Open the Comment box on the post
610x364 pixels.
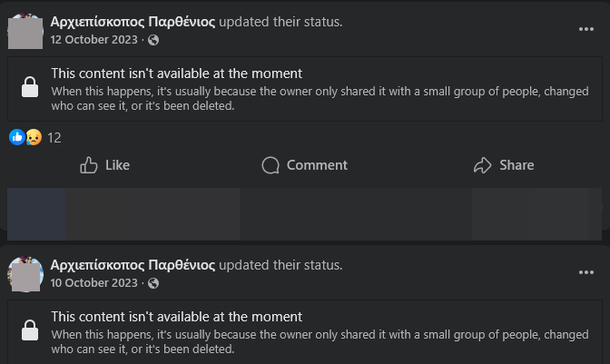(305, 165)
